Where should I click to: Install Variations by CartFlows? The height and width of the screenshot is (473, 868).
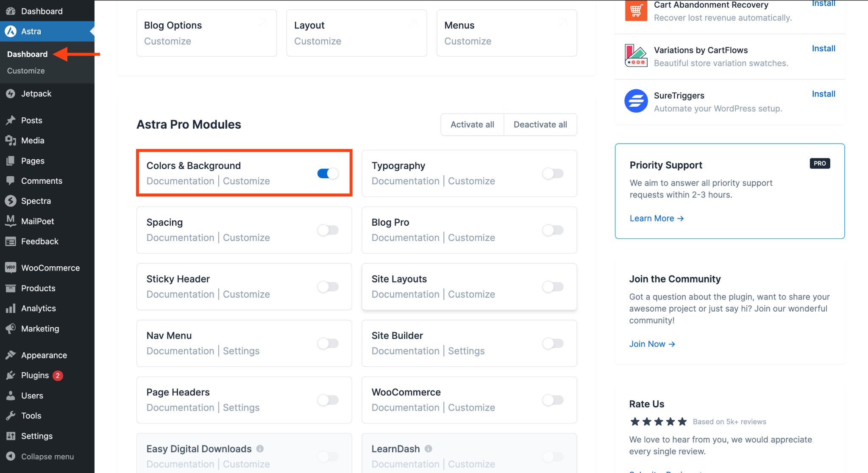pyautogui.click(x=823, y=49)
